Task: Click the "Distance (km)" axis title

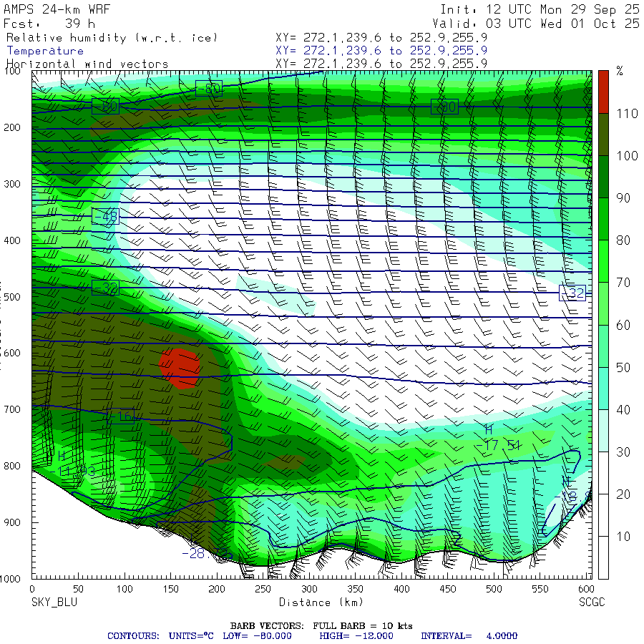Action: click(x=321, y=602)
